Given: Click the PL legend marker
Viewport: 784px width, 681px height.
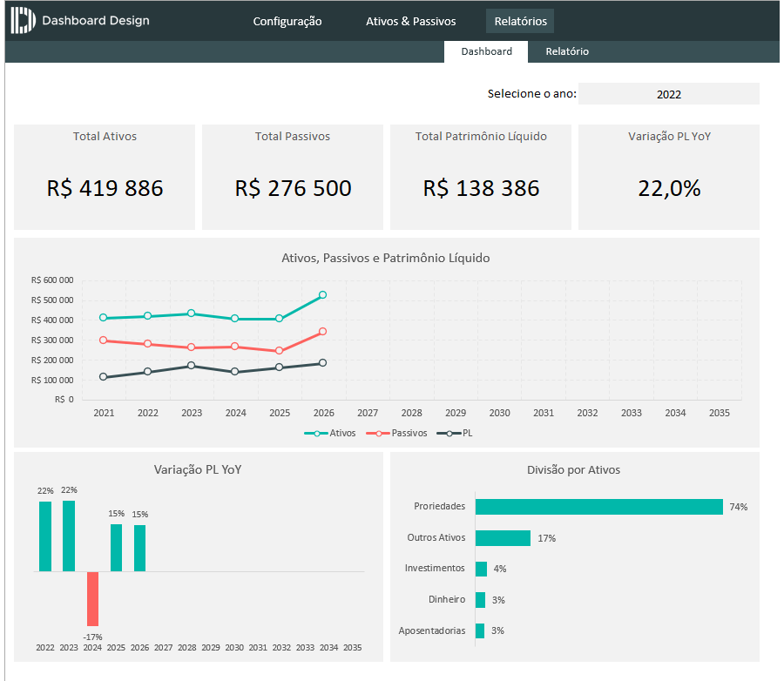Looking at the screenshot, I should tap(449, 433).
